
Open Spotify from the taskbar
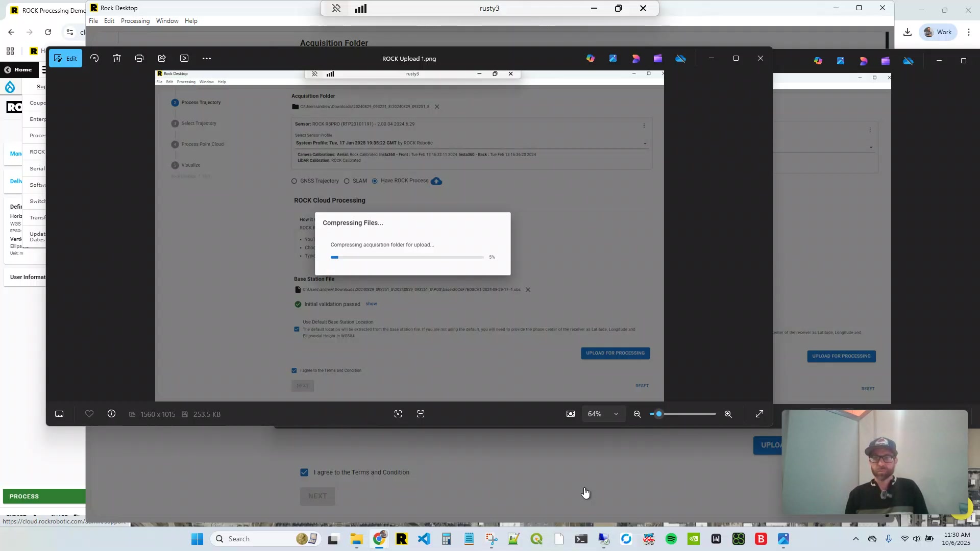click(x=671, y=539)
